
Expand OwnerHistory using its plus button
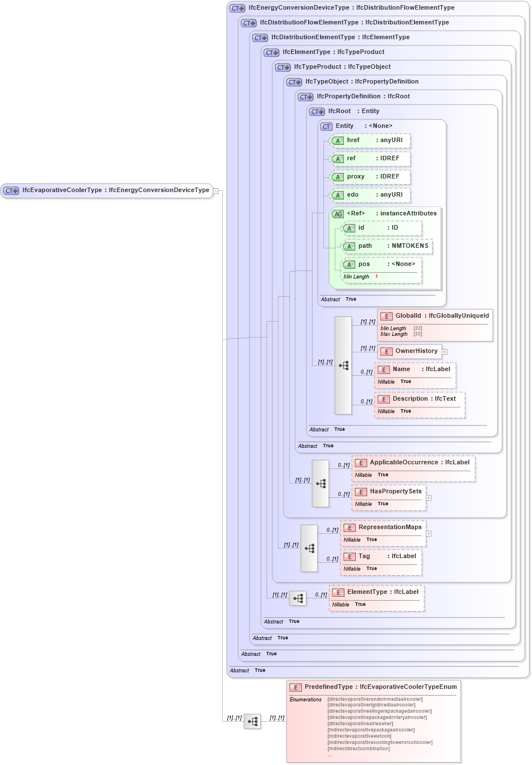pos(444,351)
